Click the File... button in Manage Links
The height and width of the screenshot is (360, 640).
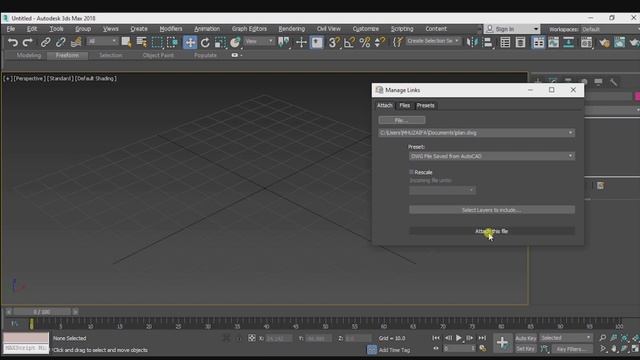pyautogui.click(x=402, y=120)
